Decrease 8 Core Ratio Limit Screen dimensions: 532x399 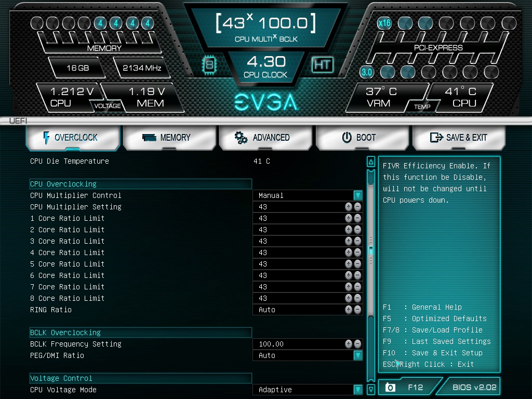[357, 298]
